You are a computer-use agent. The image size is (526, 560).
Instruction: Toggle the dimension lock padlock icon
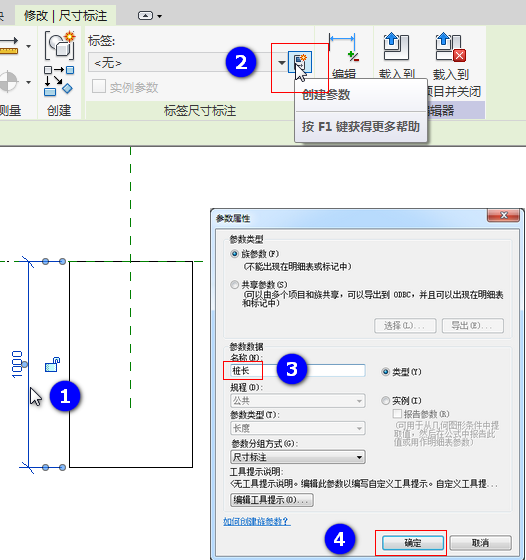[x=52, y=365]
